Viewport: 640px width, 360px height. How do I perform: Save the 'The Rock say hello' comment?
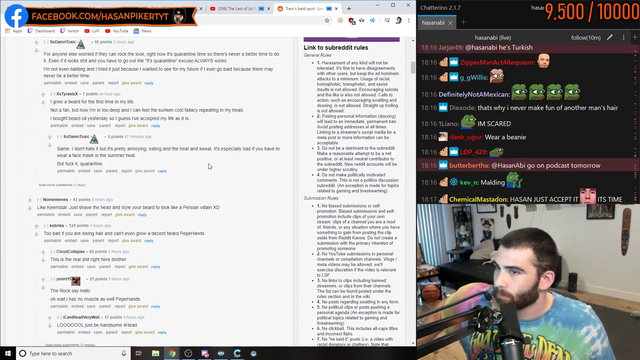pyautogui.click(x=91, y=307)
